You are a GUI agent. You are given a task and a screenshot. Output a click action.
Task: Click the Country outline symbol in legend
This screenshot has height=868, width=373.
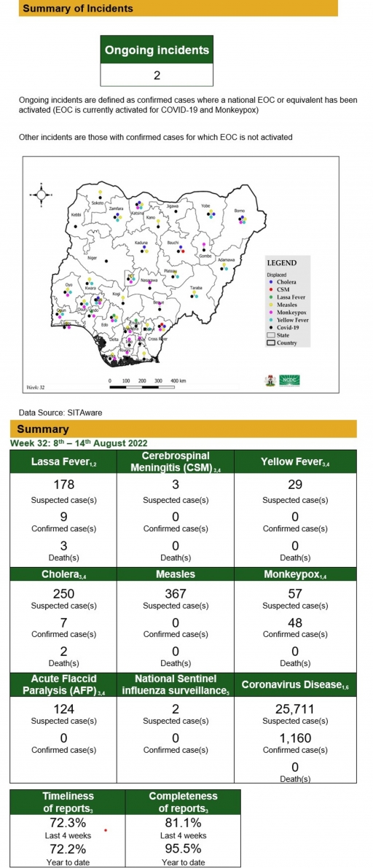[x=270, y=343]
